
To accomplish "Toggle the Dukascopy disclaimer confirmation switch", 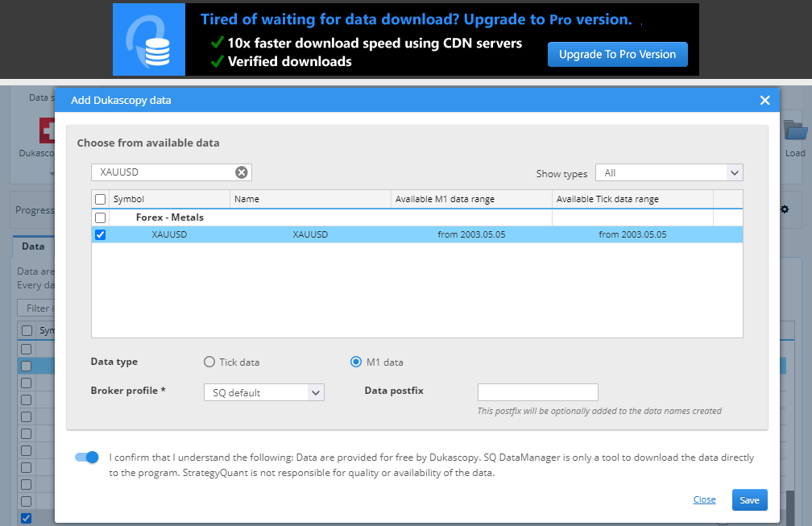I will coord(86,458).
